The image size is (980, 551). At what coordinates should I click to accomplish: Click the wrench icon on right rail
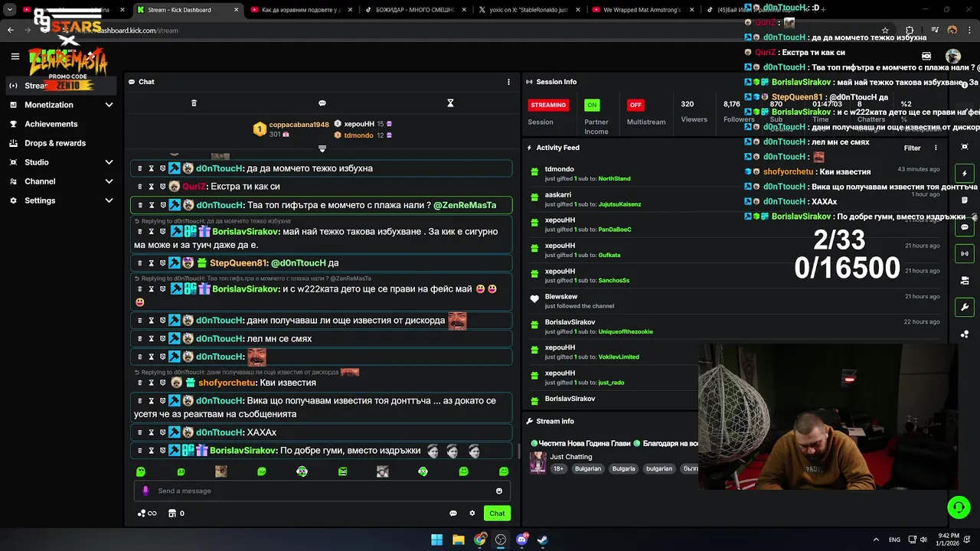click(965, 308)
